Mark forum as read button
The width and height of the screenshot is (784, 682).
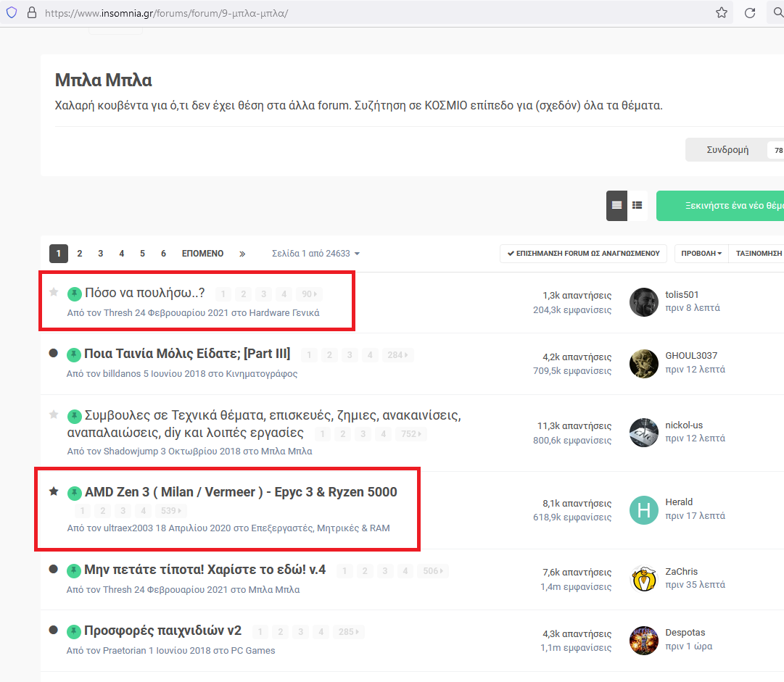click(583, 254)
